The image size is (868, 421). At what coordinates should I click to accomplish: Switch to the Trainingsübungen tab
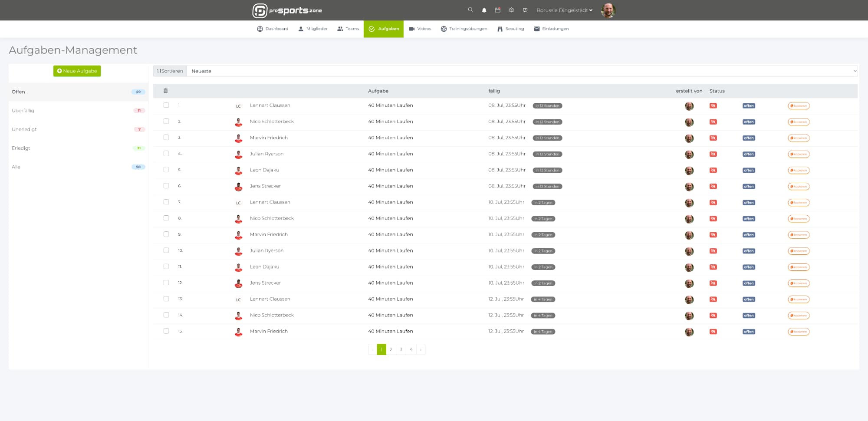(x=464, y=29)
